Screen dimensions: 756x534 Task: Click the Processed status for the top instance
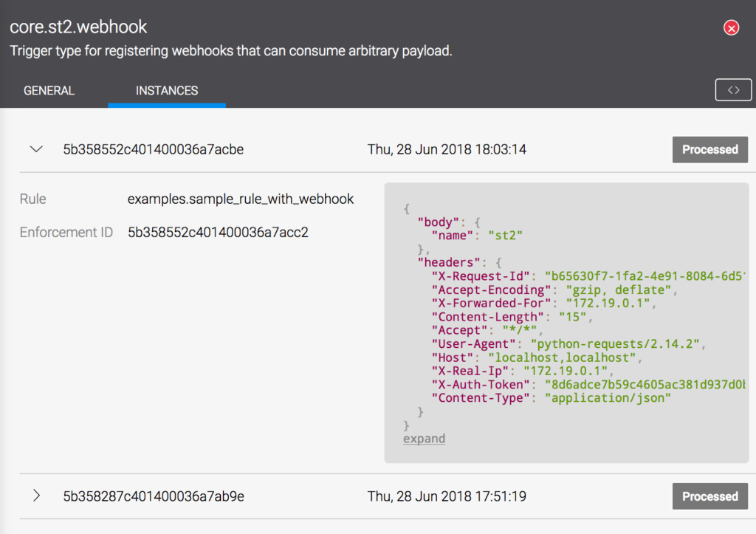[x=709, y=149]
